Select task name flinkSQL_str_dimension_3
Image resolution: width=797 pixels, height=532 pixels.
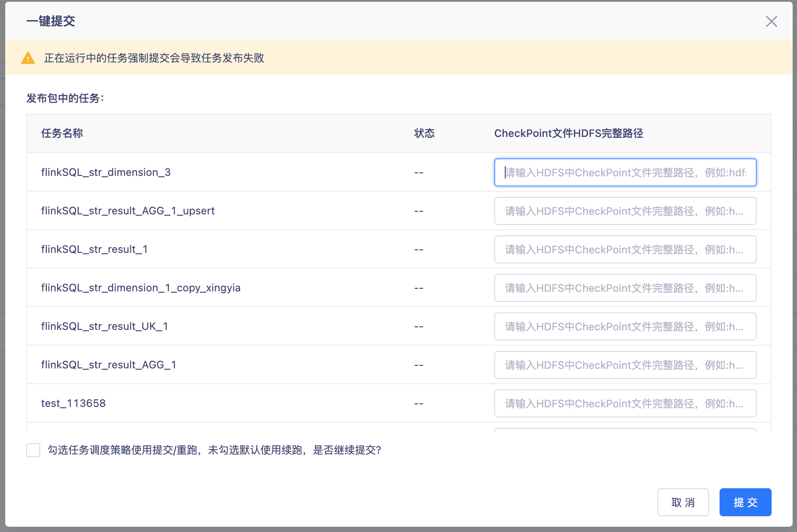click(x=106, y=172)
